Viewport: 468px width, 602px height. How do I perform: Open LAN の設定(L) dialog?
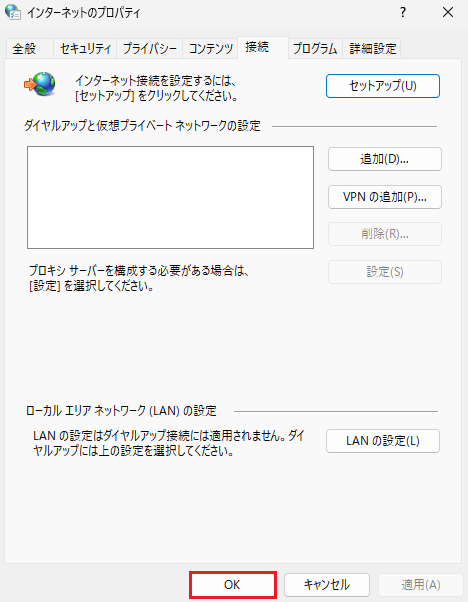383,441
